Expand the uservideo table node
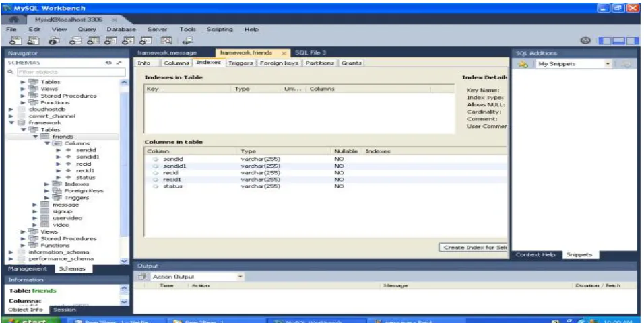 (35, 218)
